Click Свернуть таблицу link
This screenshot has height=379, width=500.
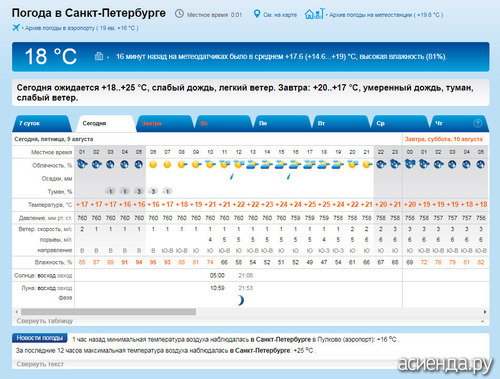[x=45, y=321]
